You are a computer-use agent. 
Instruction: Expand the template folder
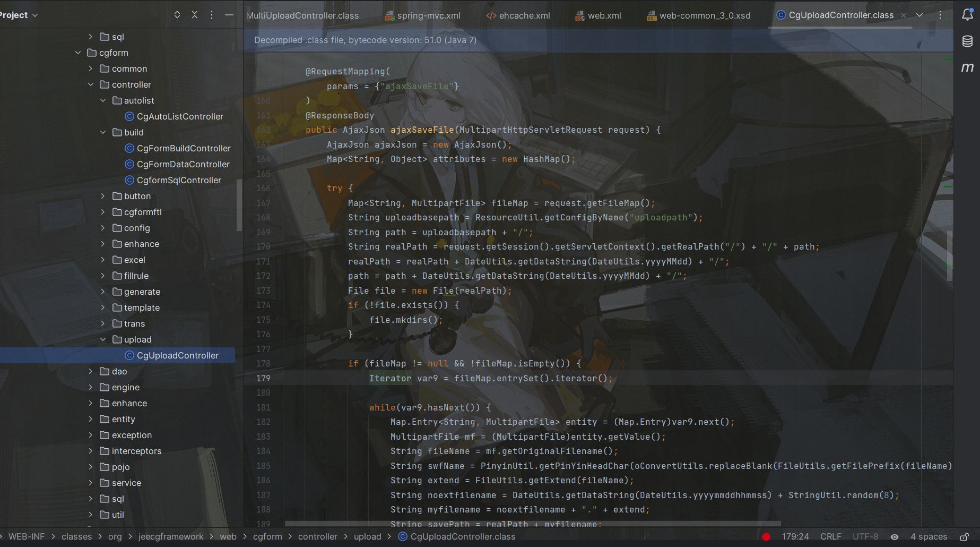coord(103,307)
